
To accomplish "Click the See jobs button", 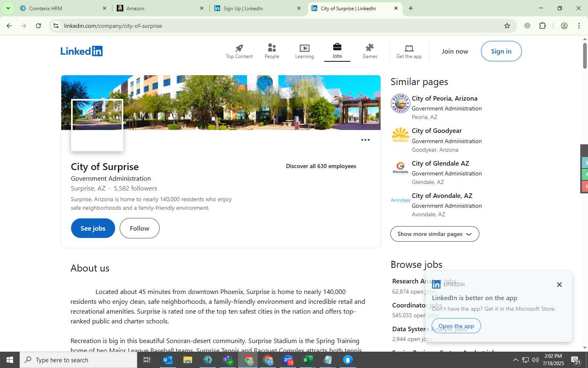I will pos(93,228).
